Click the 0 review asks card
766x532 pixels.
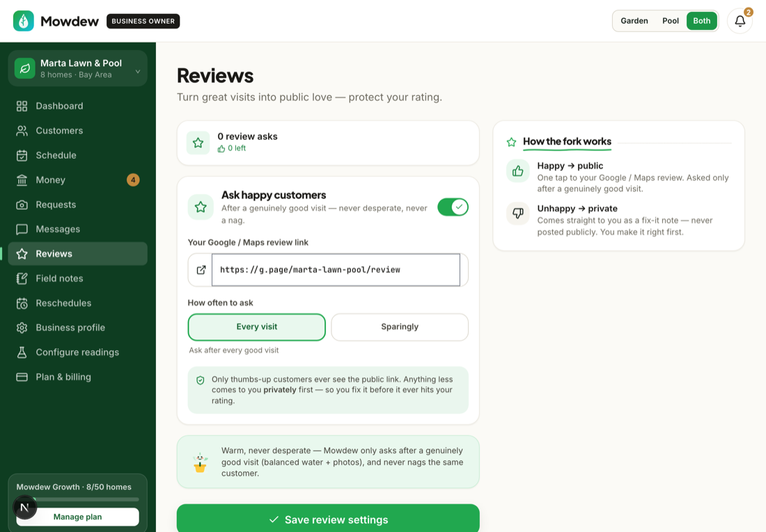tap(328, 143)
